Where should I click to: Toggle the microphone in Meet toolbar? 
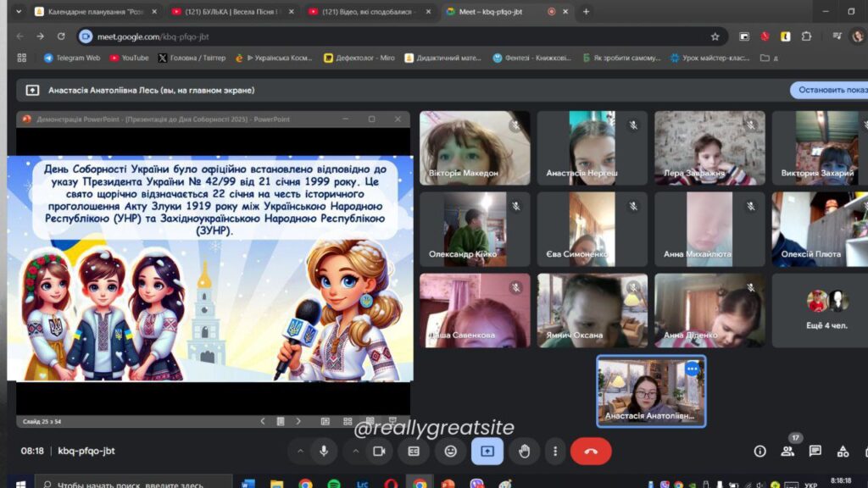[x=323, y=452]
